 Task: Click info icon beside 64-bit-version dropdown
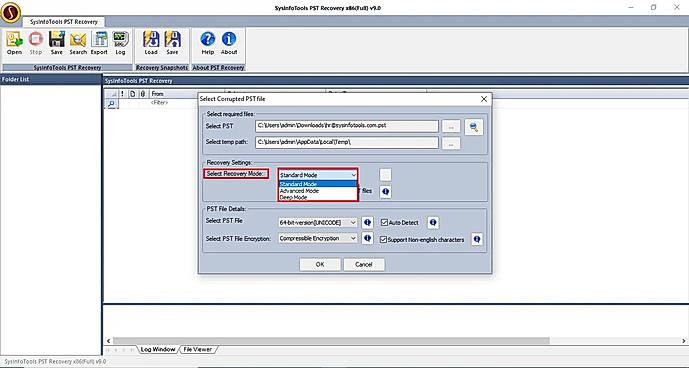click(367, 223)
